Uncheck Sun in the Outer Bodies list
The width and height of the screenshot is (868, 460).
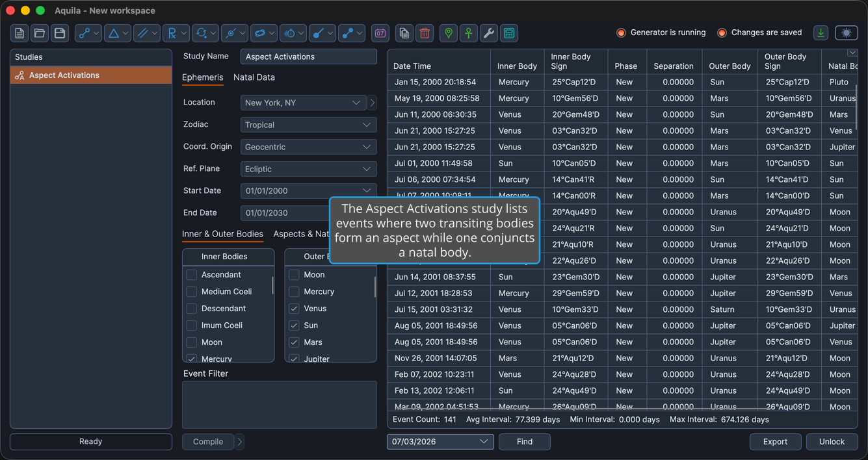tap(294, 326)
